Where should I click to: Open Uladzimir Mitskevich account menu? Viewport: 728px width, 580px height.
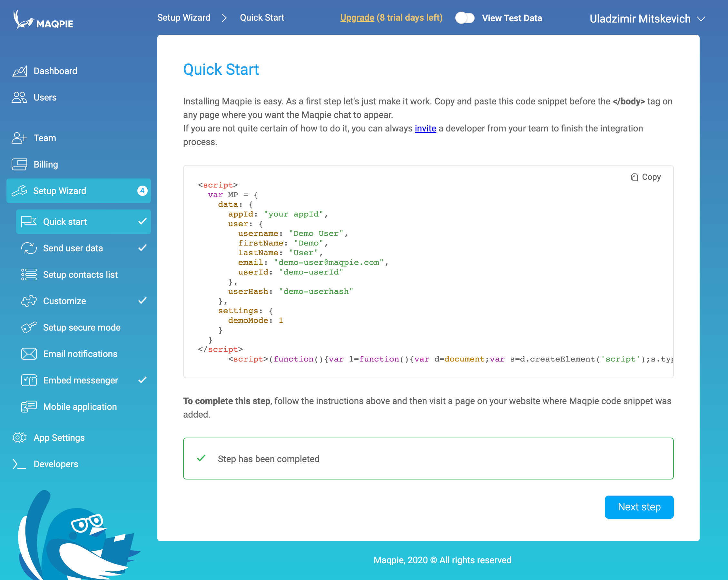pos(647,19)
